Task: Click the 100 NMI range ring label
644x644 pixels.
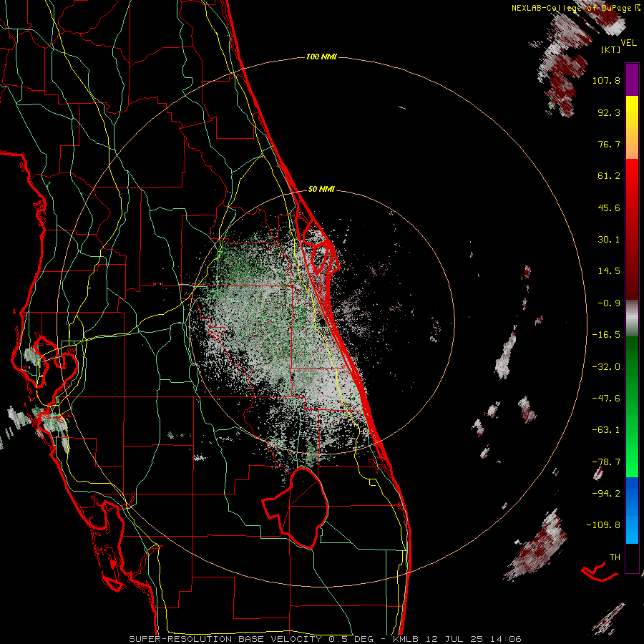Action: [321, 57]
